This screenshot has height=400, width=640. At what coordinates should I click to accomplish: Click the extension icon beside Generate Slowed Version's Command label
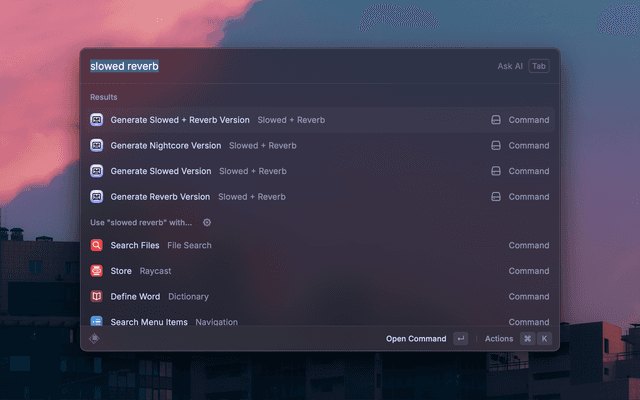click(495, 171)
